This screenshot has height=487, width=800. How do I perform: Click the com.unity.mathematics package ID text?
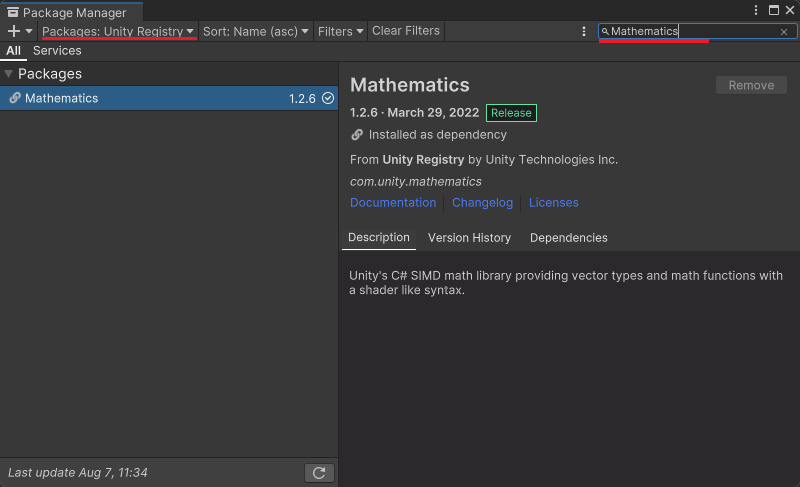pyautogui.click(x=416, y=182)
